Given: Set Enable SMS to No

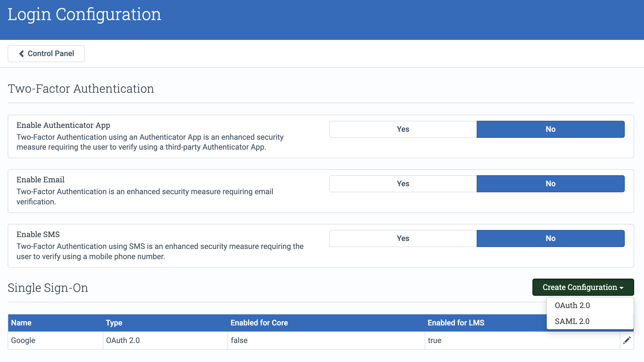Looking at the screenshot, I should (x=550, y=238).
